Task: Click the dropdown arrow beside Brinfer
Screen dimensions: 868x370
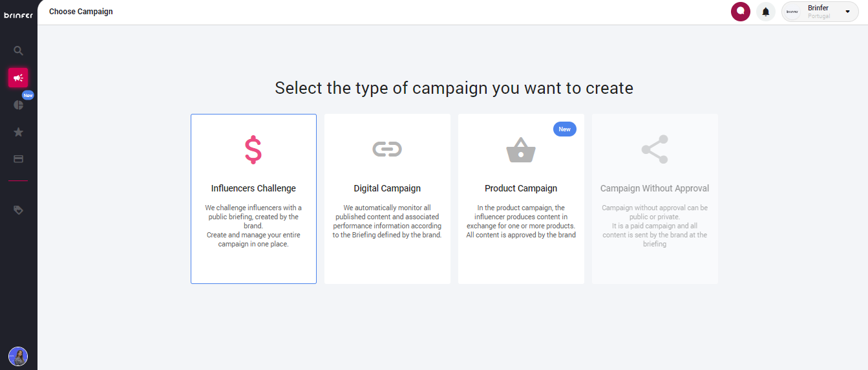Action: point(847,12)
